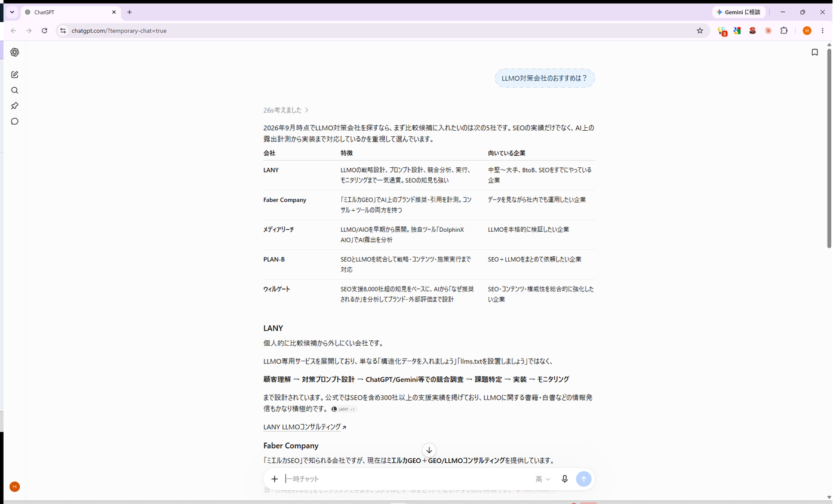Screen dimensions: 836x504
Task: Go back to previous page
Action: tap(13, 30)
